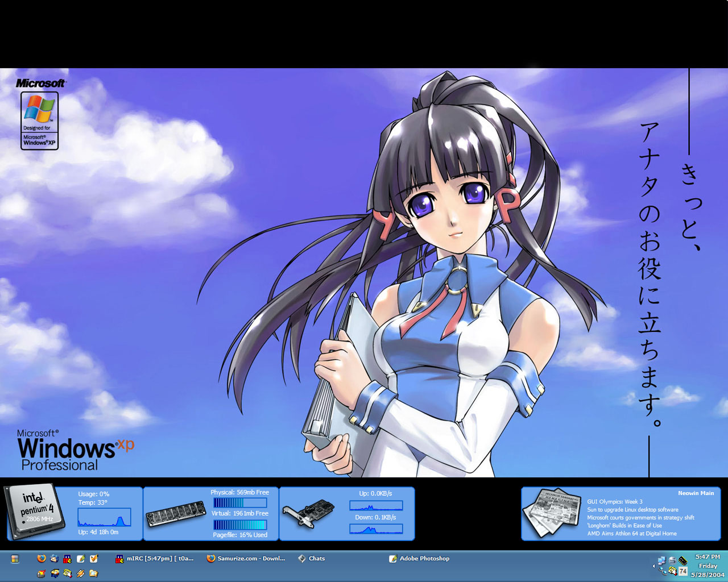Viewport: 728px width, 582px height.
Task: Click the 'Physical: 569mb Free' label
Action: click(x=239, y=492)
